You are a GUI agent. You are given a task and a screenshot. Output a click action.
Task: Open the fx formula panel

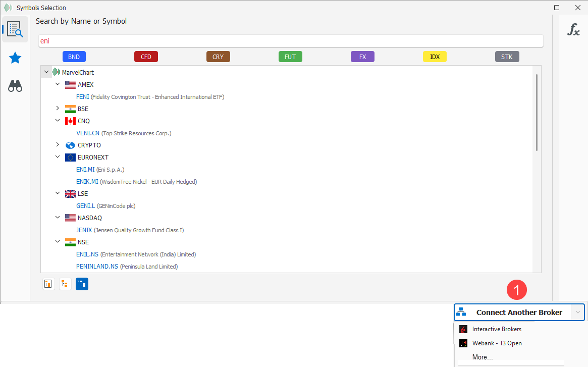coord(573,29)
